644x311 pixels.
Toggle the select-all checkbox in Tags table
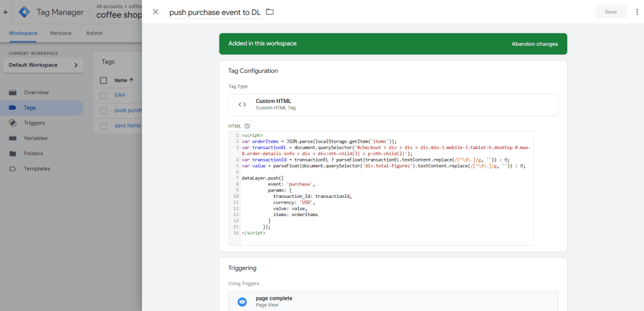104,80
